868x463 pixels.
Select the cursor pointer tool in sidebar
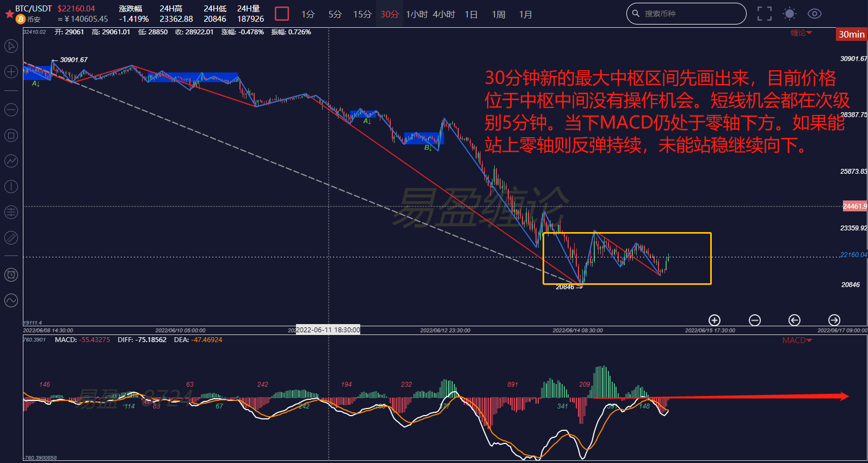coord(11,46)
